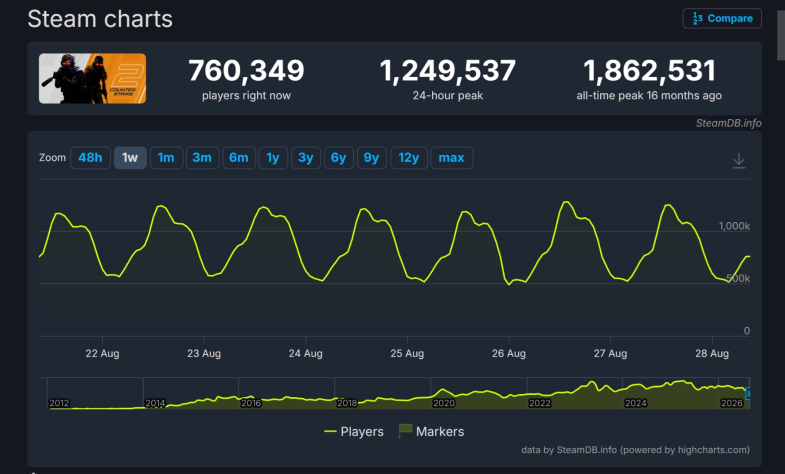Click the 2014 label in the navigator

(x=155, y=403)
